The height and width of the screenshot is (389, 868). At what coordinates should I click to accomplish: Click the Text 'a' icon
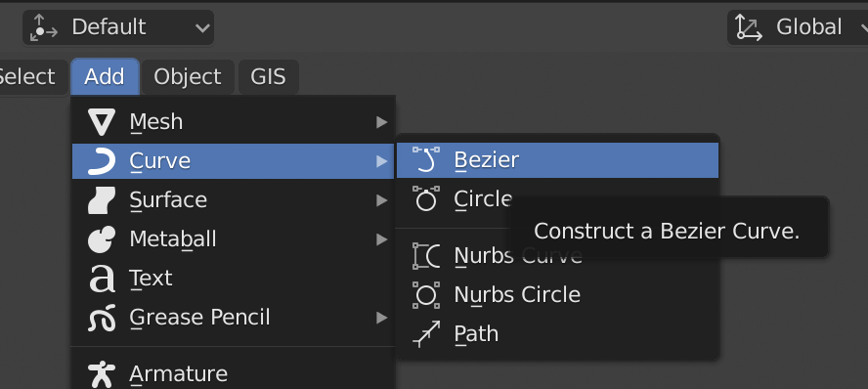point(102,279)
